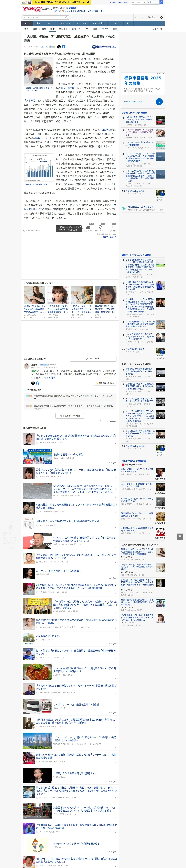The height and width of the screenshot is (868, 186).
Task: Click the yellow 大地震 banner at top
Action: (56, 2)
